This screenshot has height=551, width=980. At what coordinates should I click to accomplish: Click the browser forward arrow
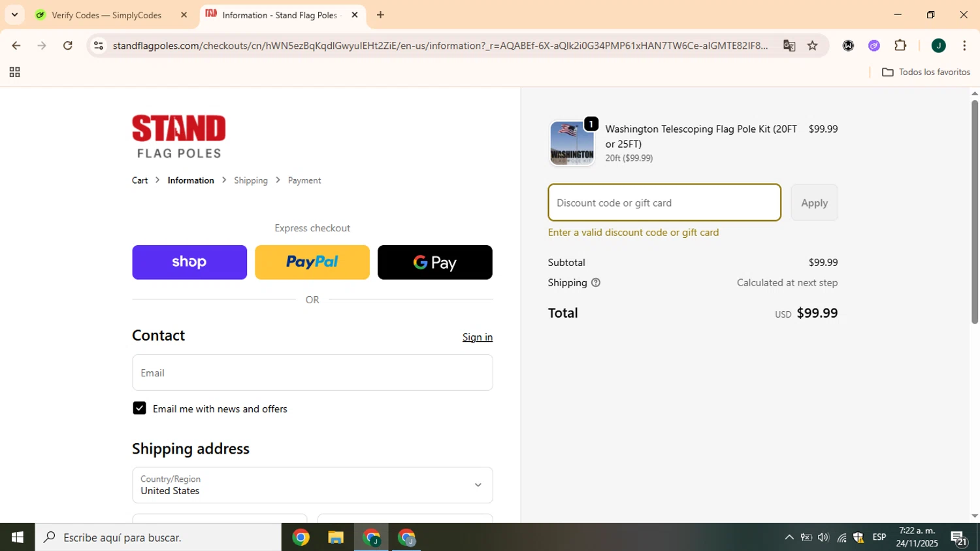(42, 46)
